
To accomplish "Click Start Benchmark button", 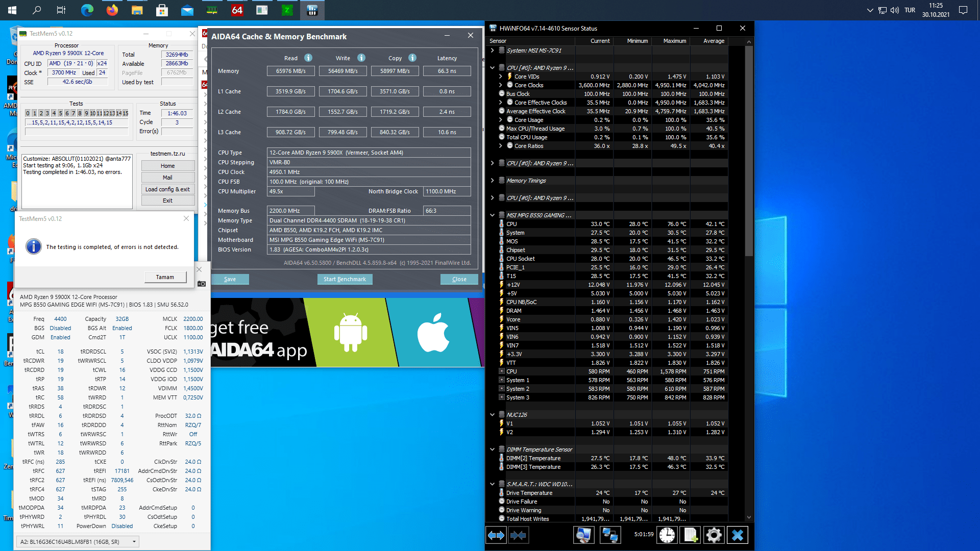I will [x=345, y=279].
